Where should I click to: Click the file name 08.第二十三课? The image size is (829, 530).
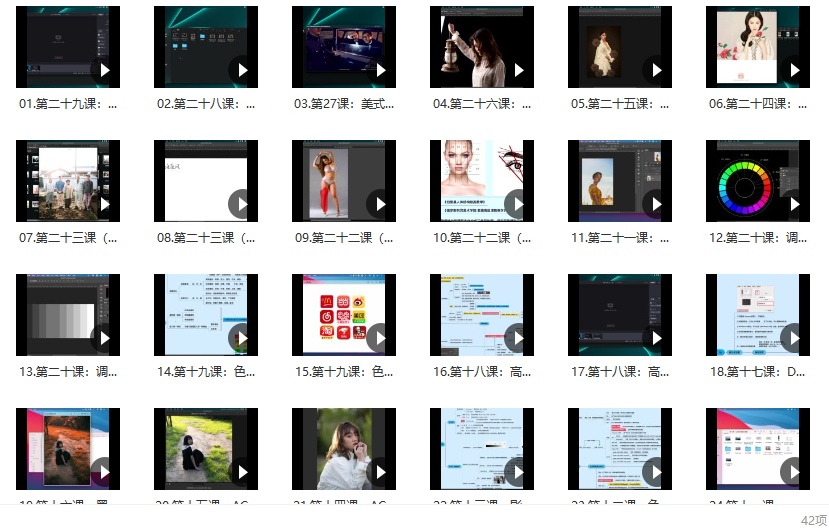[206, 238]
